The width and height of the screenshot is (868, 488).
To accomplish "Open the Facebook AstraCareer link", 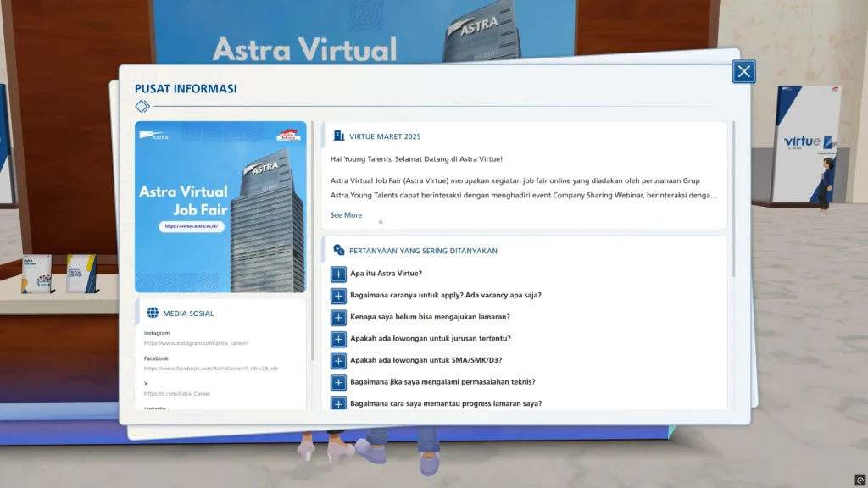I will (211, 369).
